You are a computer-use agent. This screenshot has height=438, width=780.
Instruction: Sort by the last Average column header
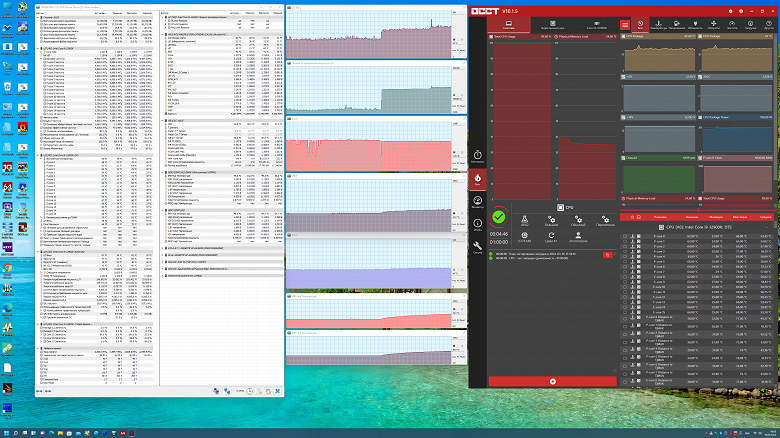765,217
